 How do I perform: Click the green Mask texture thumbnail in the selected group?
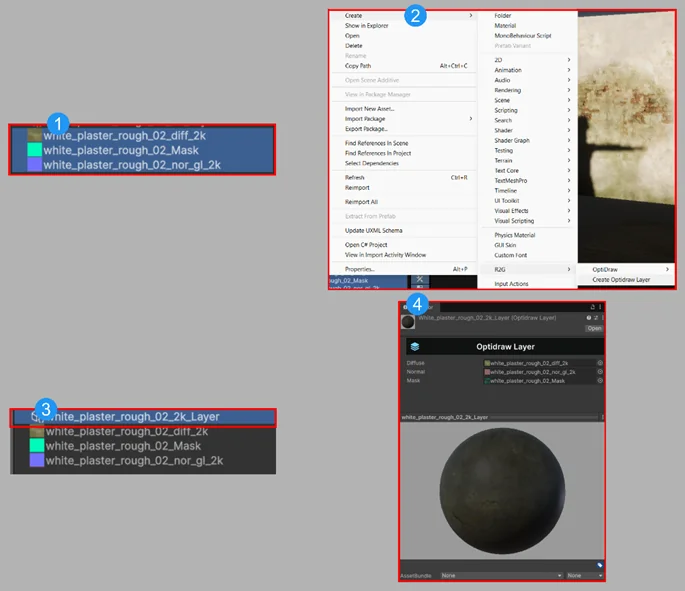click(x=35, y=150)
